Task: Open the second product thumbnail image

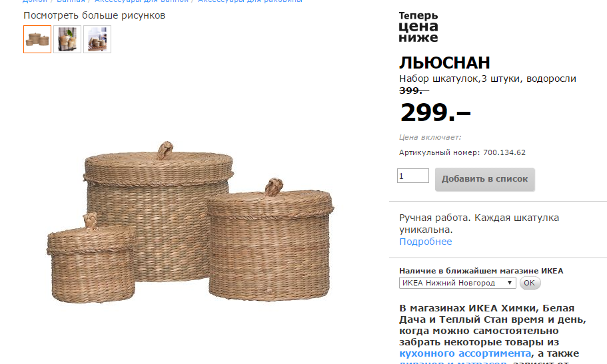Action: pos(67,39)
